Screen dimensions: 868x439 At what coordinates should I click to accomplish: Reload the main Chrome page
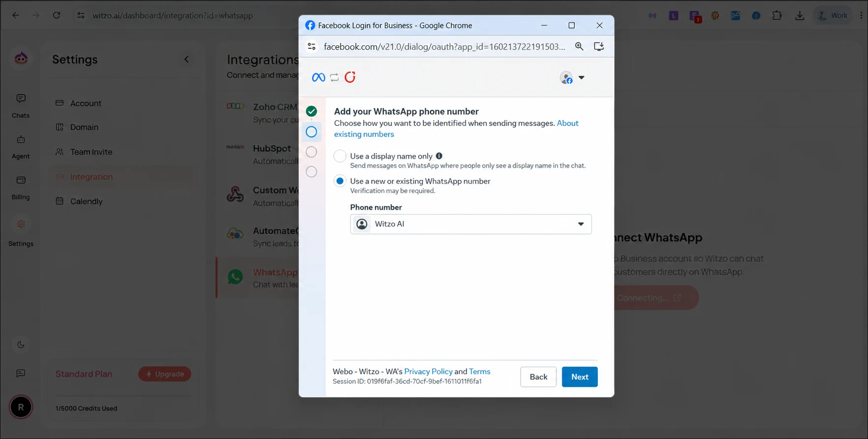(57, 15)
